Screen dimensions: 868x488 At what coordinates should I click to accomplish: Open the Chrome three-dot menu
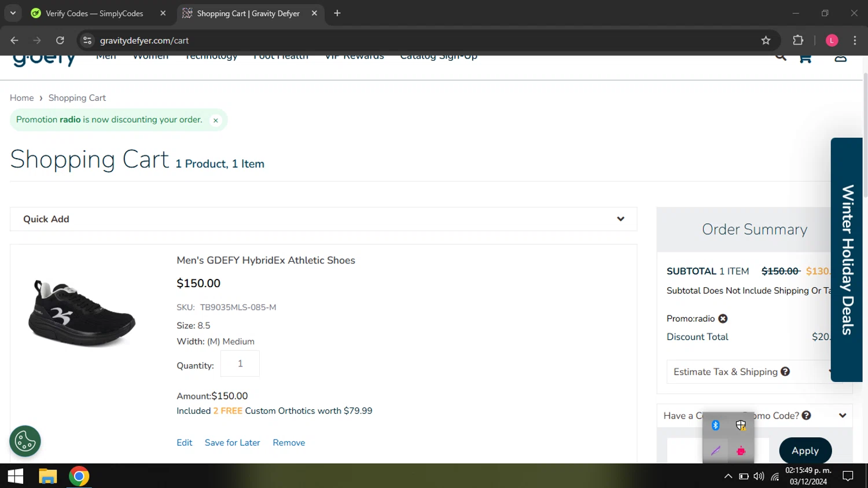(855, 41)
